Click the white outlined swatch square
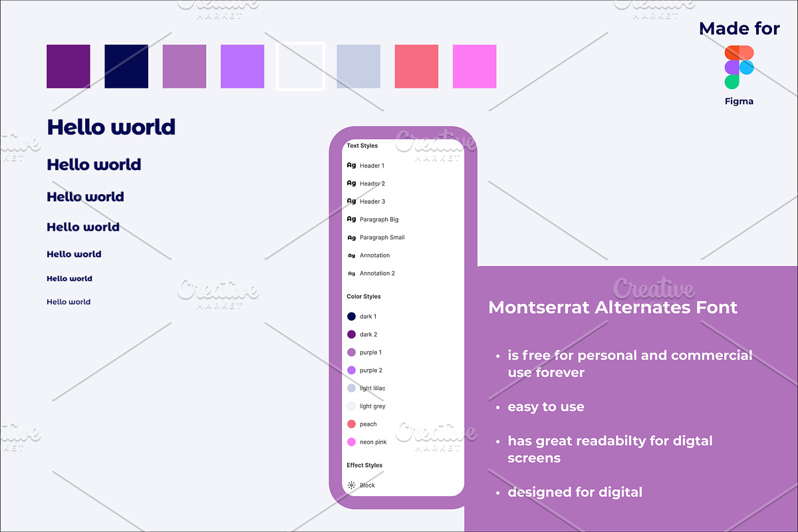This screenshot has width=798, height=532. pyautogui.click(x=301, y=66)
